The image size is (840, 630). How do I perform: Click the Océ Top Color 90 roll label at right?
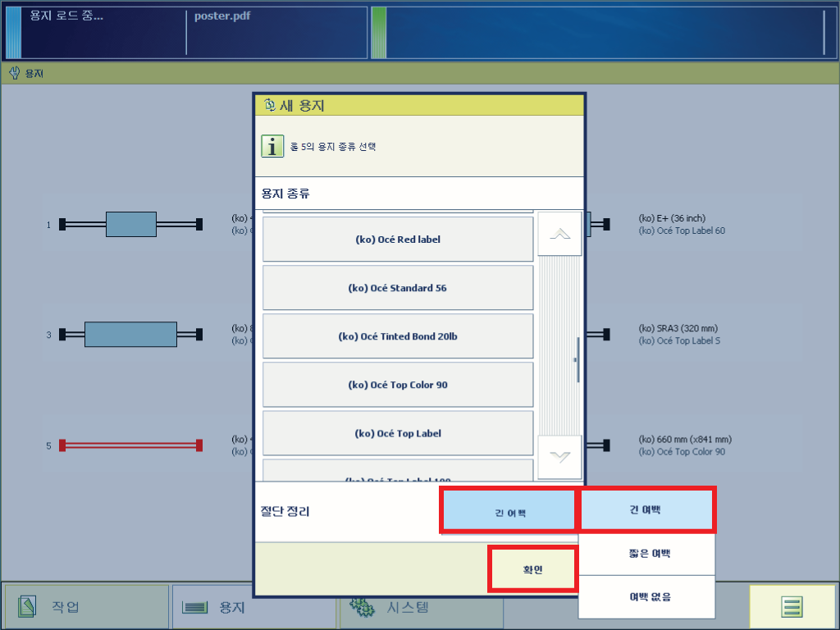click(682, 452)
